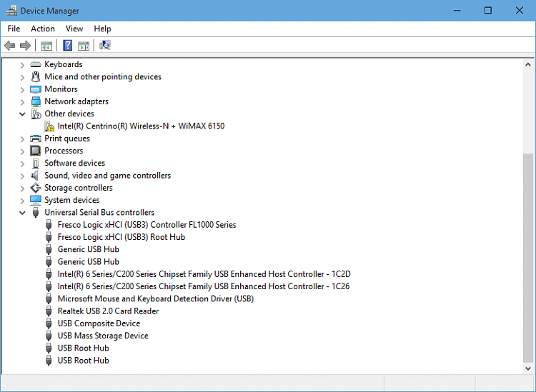Expand the System devices category

point(22,201)
